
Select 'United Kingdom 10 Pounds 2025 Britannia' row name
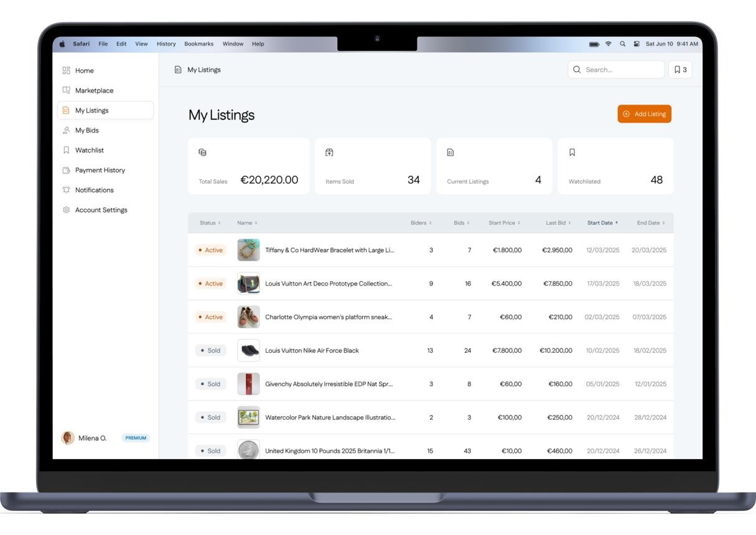[x=330, y=451]
